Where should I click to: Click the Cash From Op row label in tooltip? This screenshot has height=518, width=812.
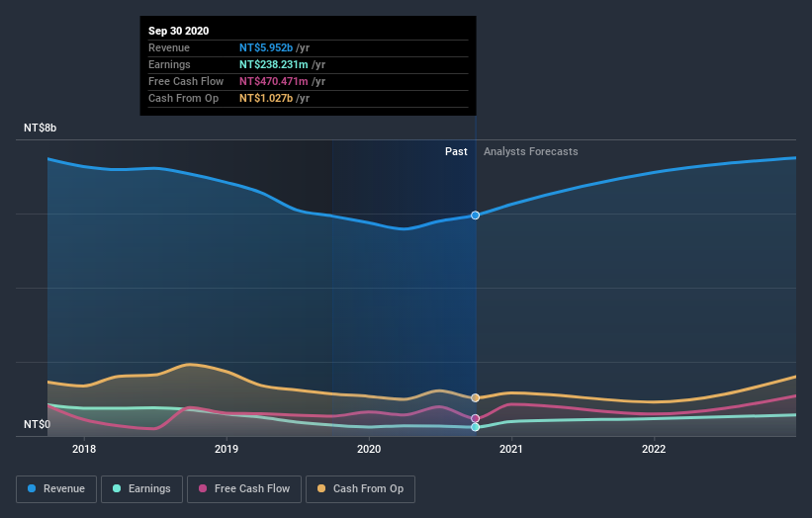pyautogui.click(x=183, y=98)
